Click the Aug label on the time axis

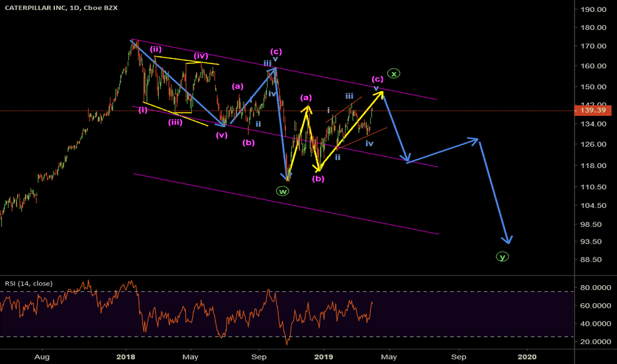coord(42,357)
